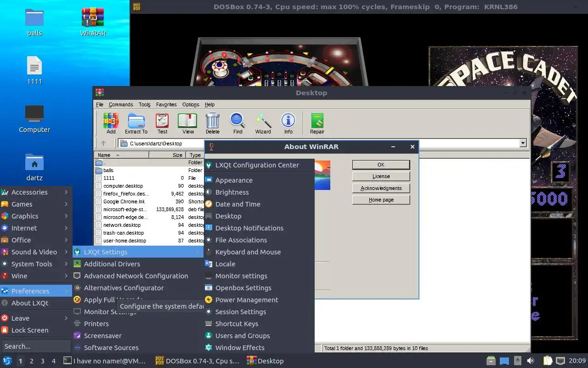This screenshot has width=588, height=368.
Task: Click the Add icon in WinRAR toolbar
Action: [111, 123]
